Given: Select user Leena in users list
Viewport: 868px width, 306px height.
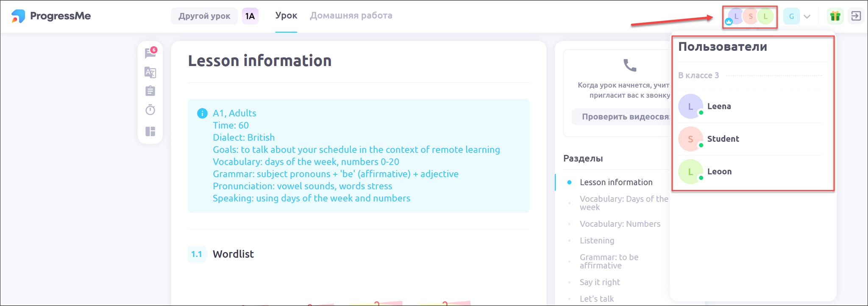Looking at the screenshot, I should coord(719,106).
